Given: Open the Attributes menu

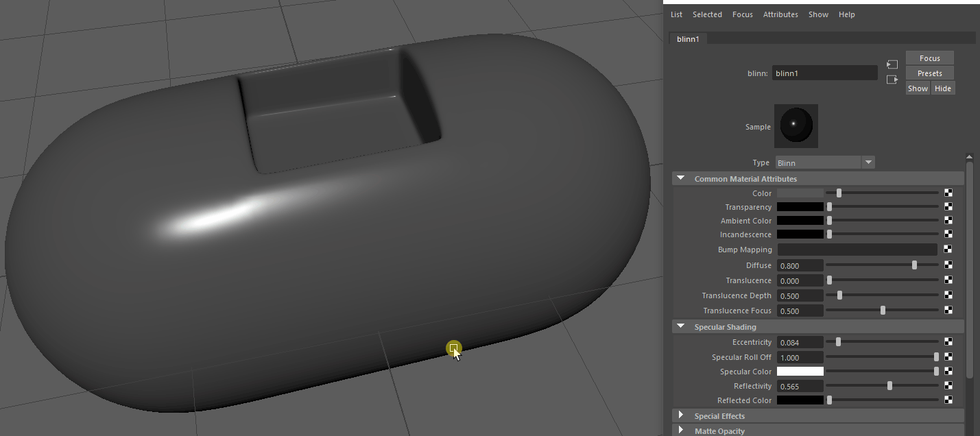Looking at the screenshot, I should tap(780, 14).
